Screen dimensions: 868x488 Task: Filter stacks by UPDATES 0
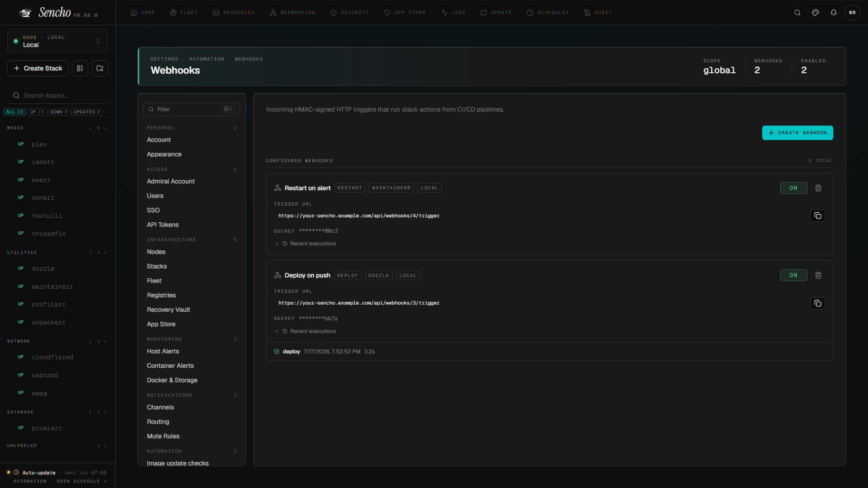coord(87,112)
